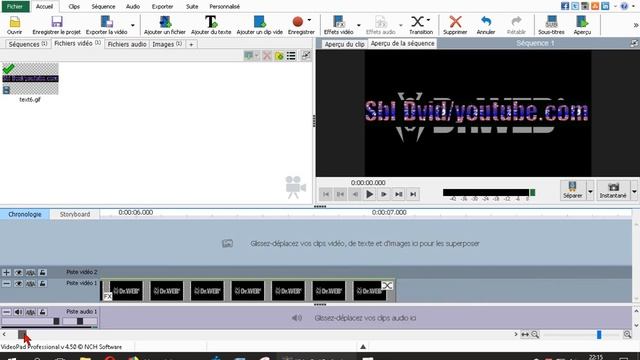Image resolution: width=640 pixels, height=360 pixels.
Task: Open Transition dropdown arrow
Action: coord(428,20)
